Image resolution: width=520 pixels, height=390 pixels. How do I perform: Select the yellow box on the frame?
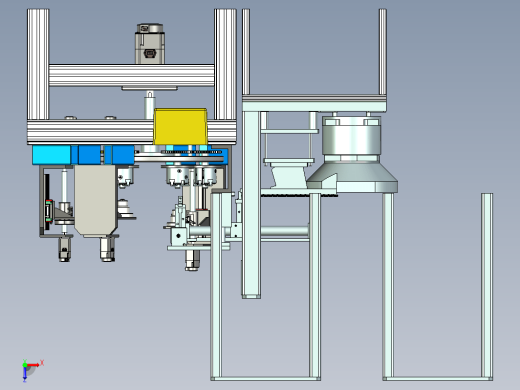[x=180, y=126]
